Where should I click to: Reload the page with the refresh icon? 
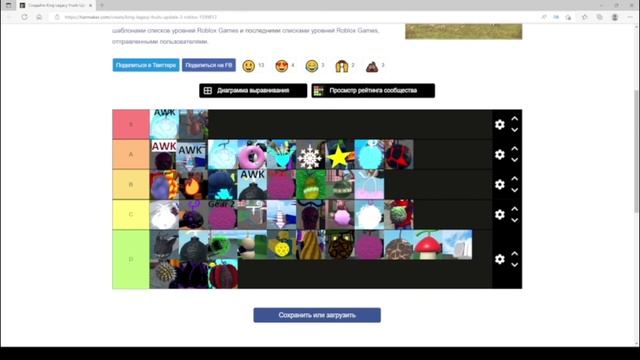pos(24,17)
